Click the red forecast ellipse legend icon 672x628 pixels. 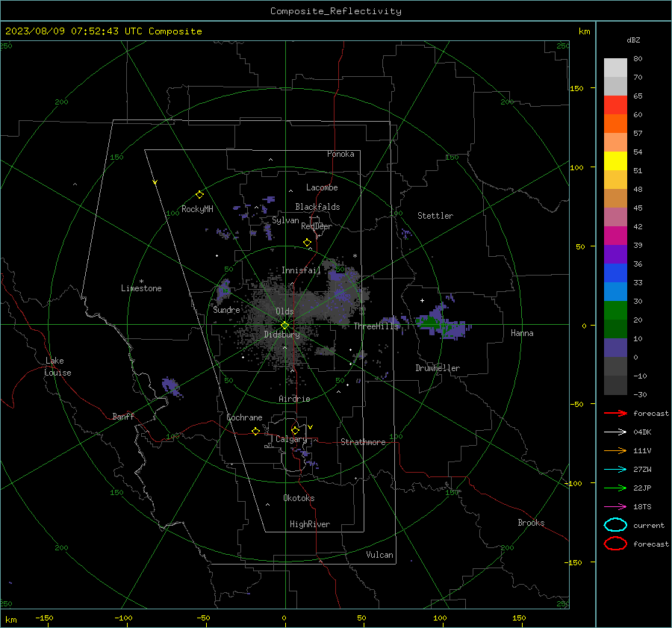[x=615, y=544]
